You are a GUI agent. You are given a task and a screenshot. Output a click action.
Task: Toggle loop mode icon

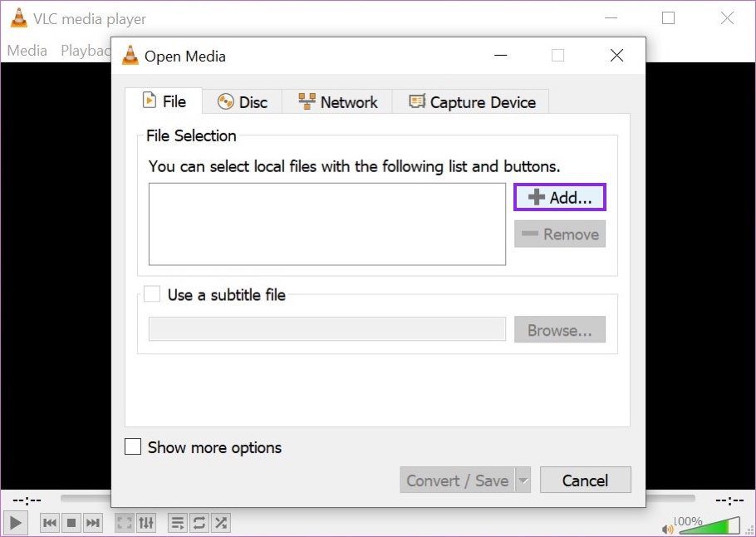(199, 523)
